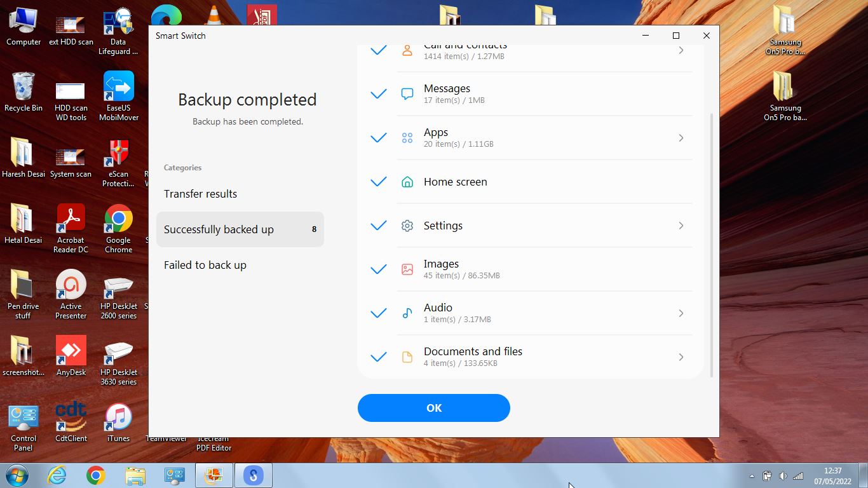Select the AnyDesk desktop shortcut
The width and height of the screenshot is (868, 488).
[x=71, y=356]
